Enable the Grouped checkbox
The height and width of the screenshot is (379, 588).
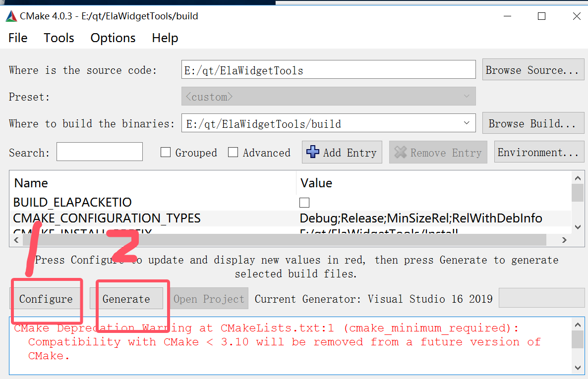[166, 152]
